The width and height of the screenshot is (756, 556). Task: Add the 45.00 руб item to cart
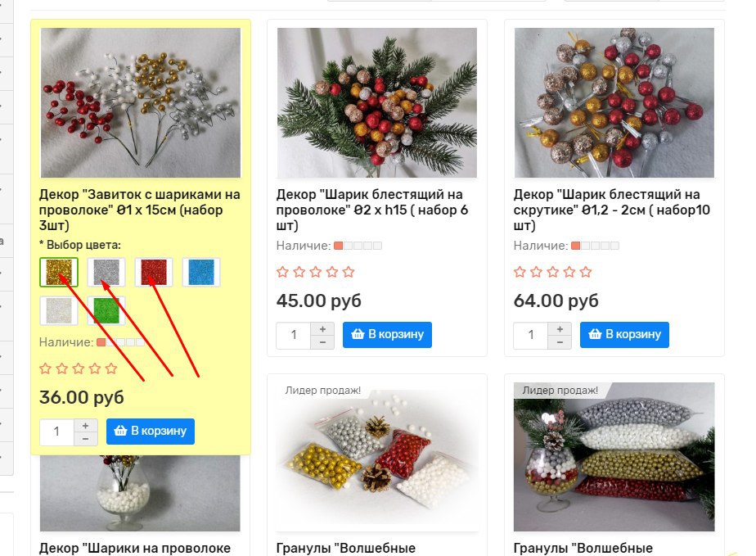387,334
